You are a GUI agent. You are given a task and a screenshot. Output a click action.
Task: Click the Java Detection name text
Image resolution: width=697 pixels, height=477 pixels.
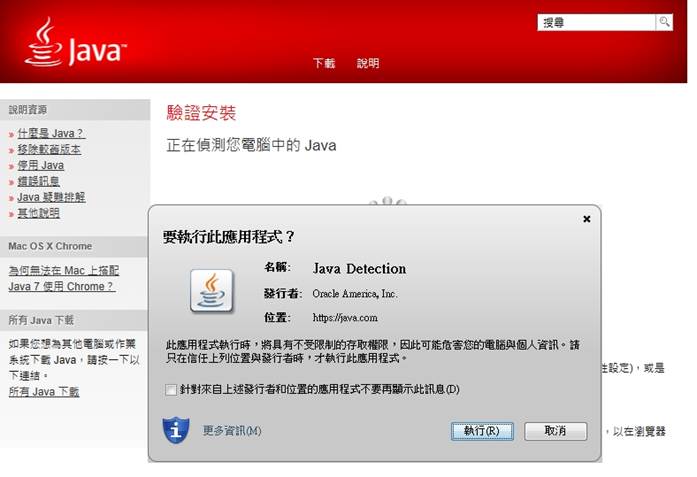tap(359, 269)
